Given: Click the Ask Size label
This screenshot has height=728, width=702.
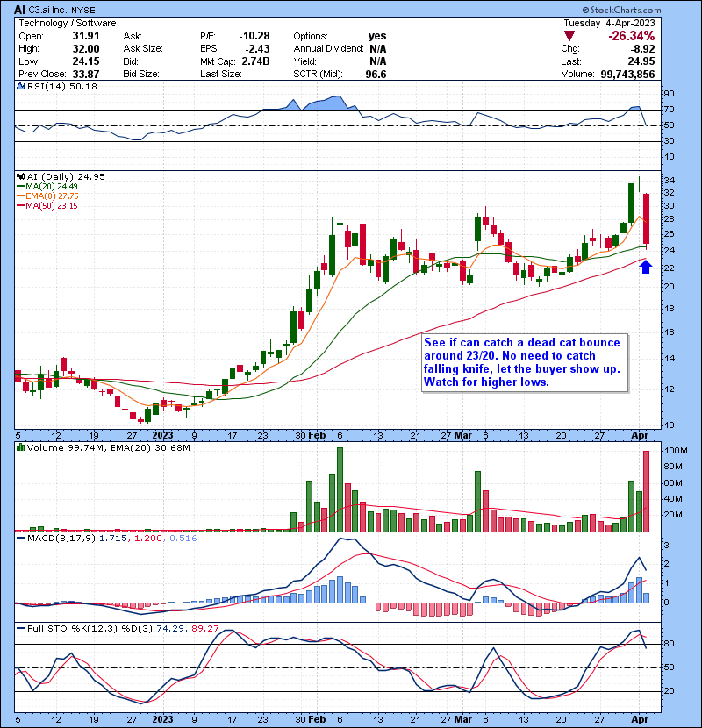Looking at the screenshot, I should pyautogui.click(x=143, y=49).
